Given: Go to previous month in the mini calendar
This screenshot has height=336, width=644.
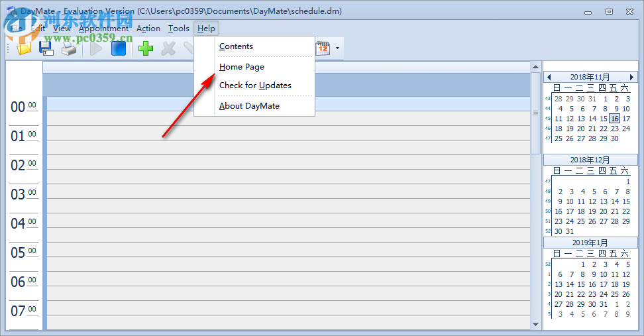Looking at the screenshot, I should [549, 77].
